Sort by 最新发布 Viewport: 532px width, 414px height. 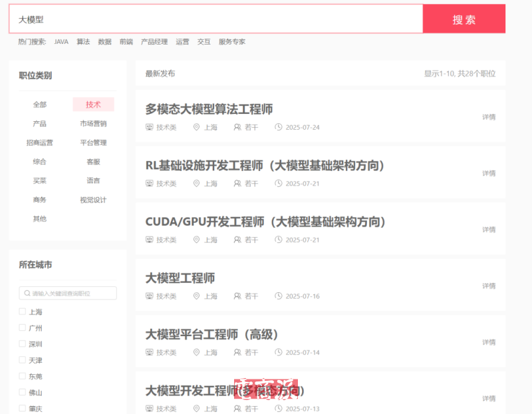click(x=160, y=73)
